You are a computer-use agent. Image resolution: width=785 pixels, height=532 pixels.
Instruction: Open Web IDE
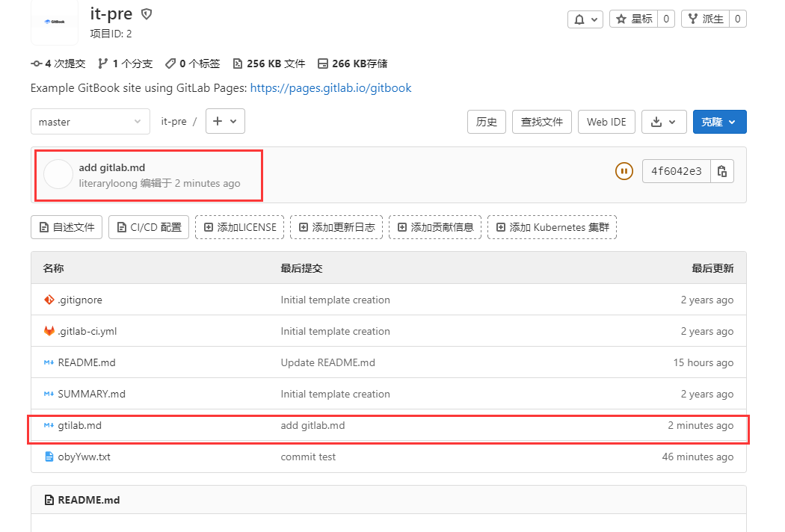[x=606, y=122]
